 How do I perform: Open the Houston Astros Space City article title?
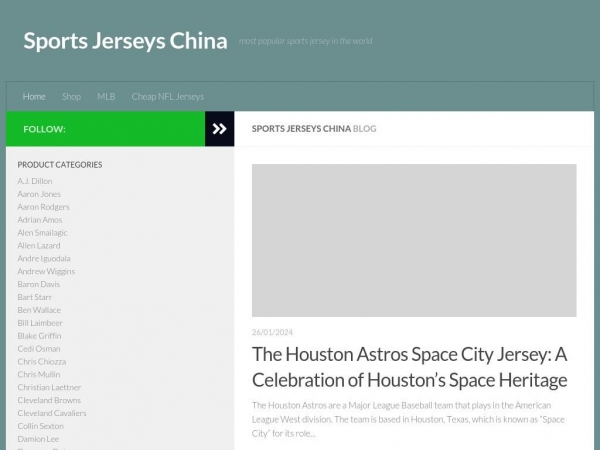point(409,367)
